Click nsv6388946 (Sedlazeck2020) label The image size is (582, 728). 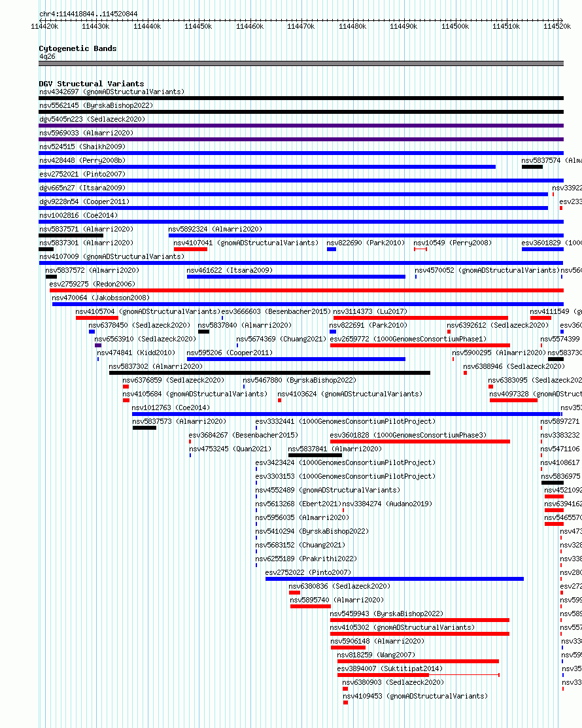point(514,367)
